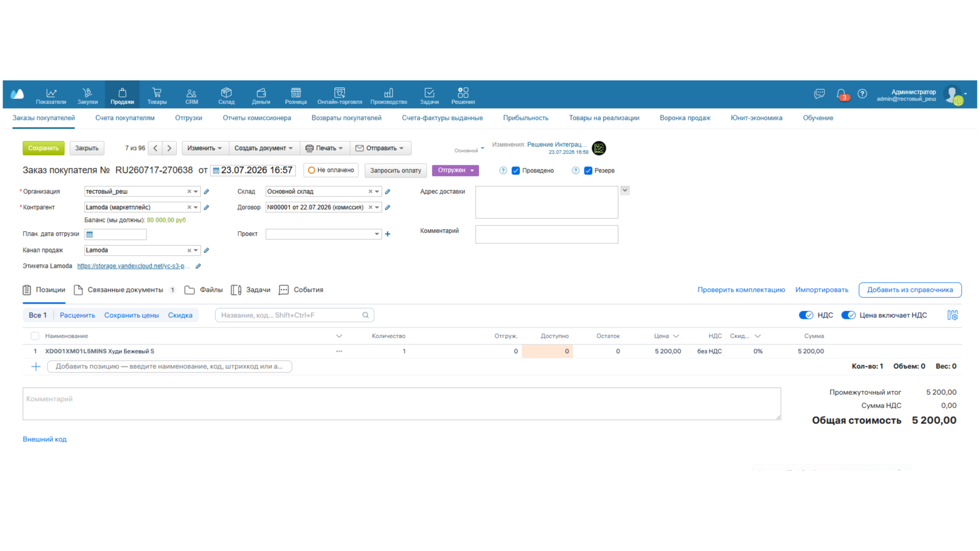980x551 pixels.
Task: Open the Этикетка Lamoda storage link
Action: pyautogui.click(x=133, y=266)
